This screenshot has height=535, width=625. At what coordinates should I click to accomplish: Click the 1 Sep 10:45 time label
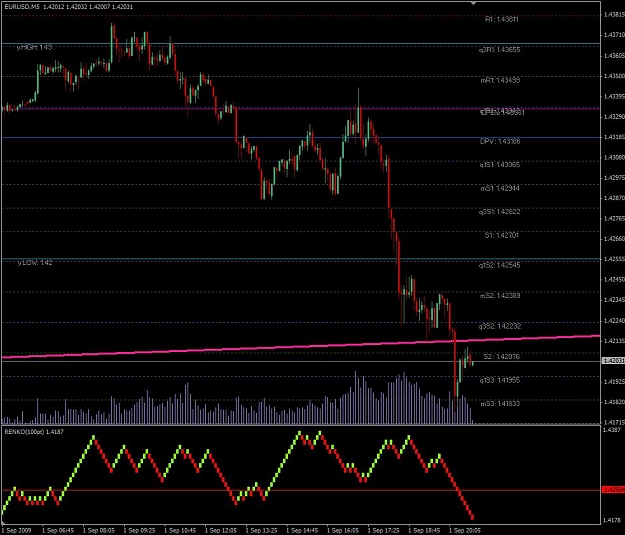click(180, 531)
